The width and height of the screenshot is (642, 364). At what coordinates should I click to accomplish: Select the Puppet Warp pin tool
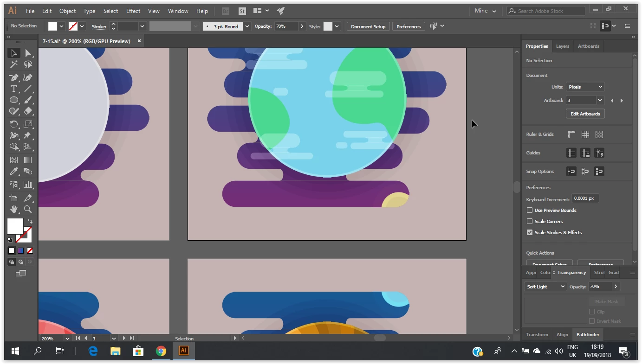click(28, 135)
